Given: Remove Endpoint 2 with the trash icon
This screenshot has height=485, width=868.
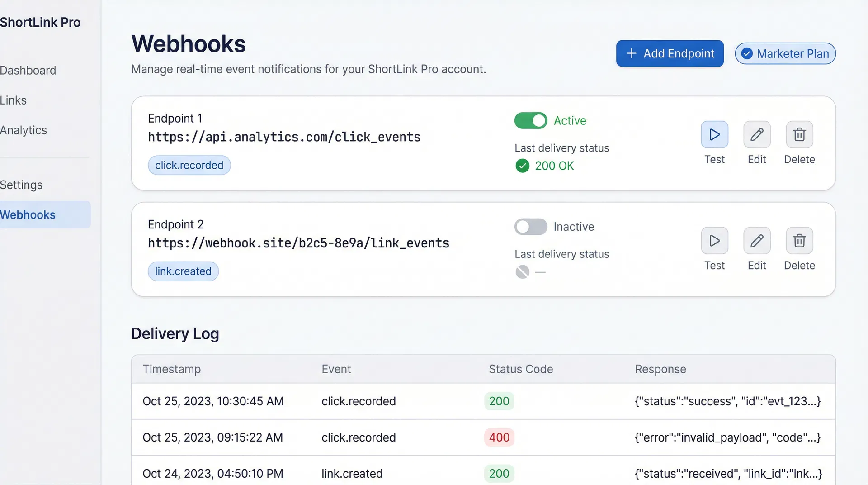Looking at the screenshot, I should tap(799, 241).
